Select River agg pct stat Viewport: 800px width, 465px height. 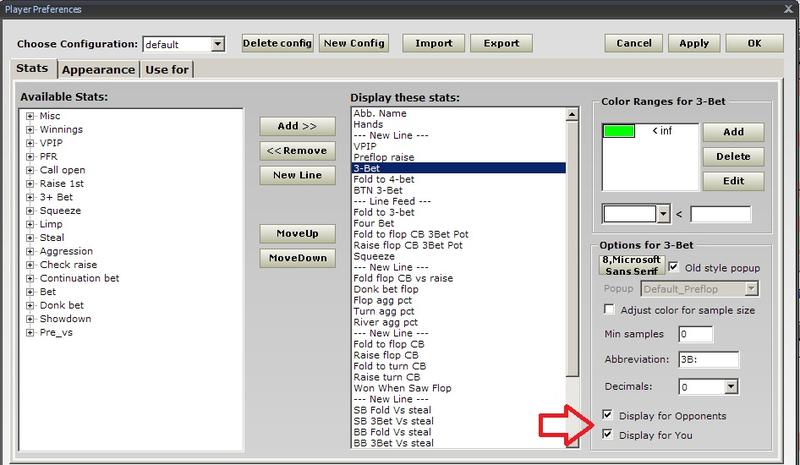click(x=459, y=322)
